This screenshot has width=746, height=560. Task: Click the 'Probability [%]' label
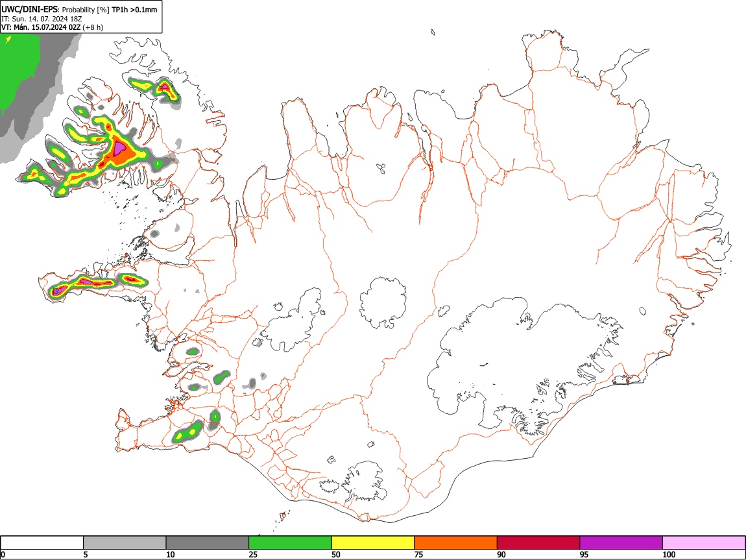[86, 10]
